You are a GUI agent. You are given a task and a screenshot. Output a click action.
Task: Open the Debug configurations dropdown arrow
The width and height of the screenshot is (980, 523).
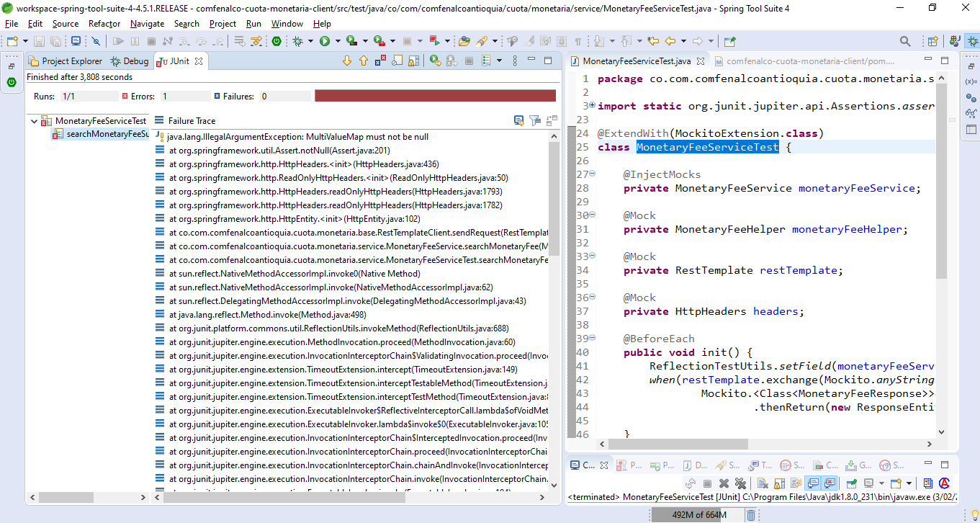(x=310, y=41)
